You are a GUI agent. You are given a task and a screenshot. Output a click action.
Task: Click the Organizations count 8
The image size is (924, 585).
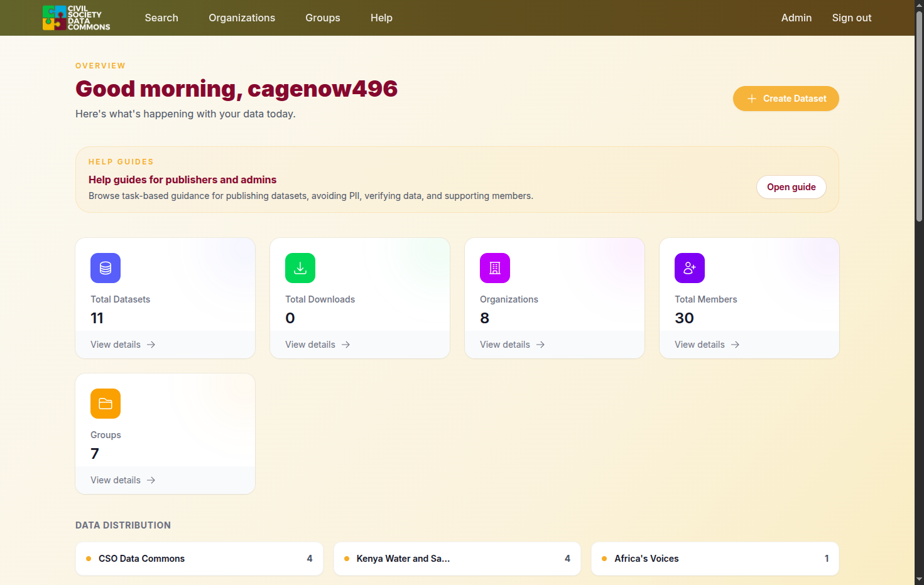tap(485, 318)
